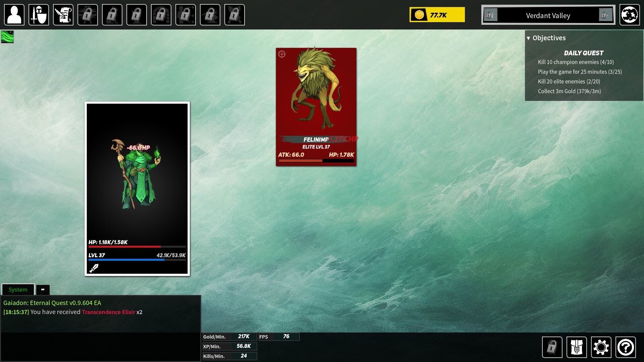The height and width of the screenshot is (362, 644).
Task: Open the quill and scroll quest log
Action: [63, 15]
